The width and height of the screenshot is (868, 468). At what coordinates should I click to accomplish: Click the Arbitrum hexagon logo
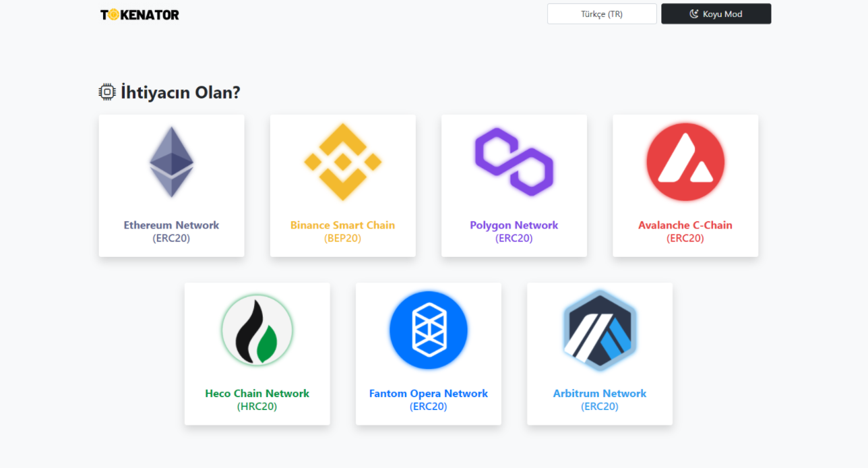(600, 330)
